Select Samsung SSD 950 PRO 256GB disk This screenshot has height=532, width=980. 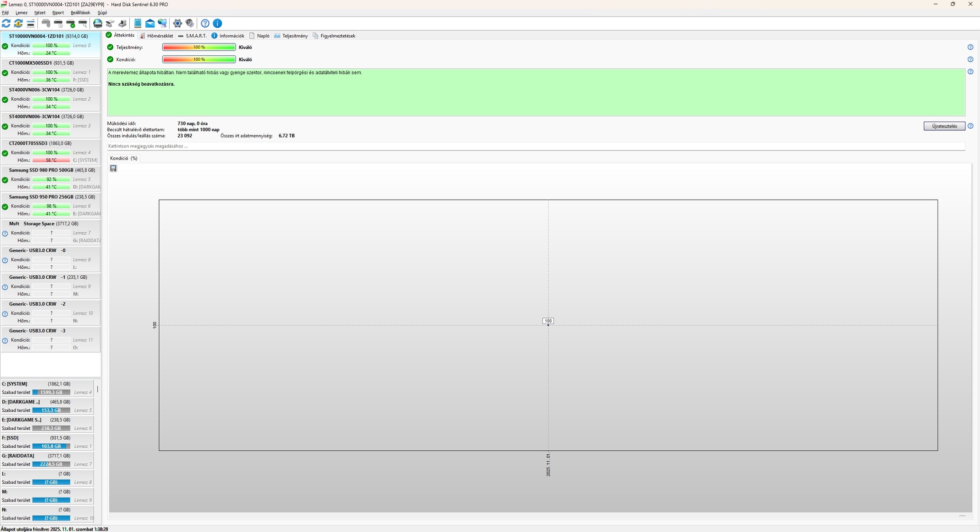coord(50,205)
